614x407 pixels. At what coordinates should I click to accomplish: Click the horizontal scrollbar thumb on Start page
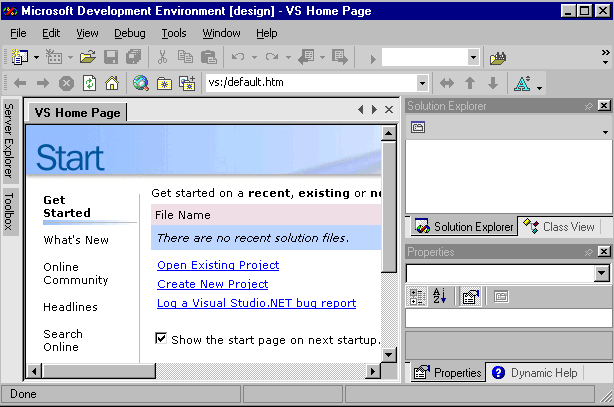(x=99, y=371)
